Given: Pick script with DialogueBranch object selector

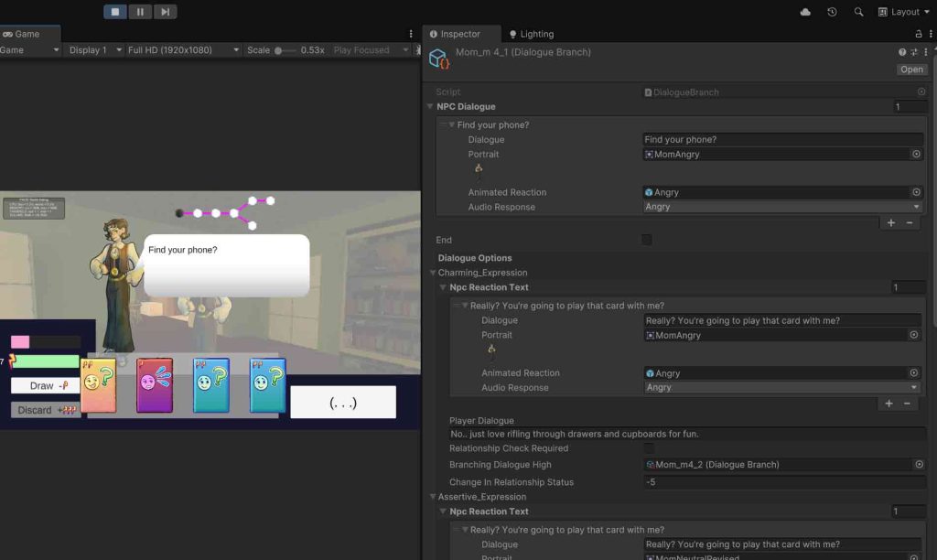Looking at the screenshot, I should [x=921, y=92].
